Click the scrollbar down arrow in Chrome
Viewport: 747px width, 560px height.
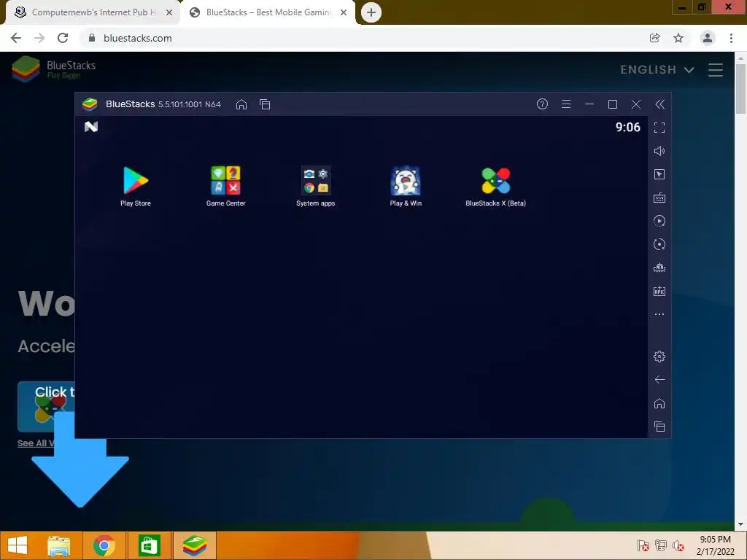click(x=740, y=524)
